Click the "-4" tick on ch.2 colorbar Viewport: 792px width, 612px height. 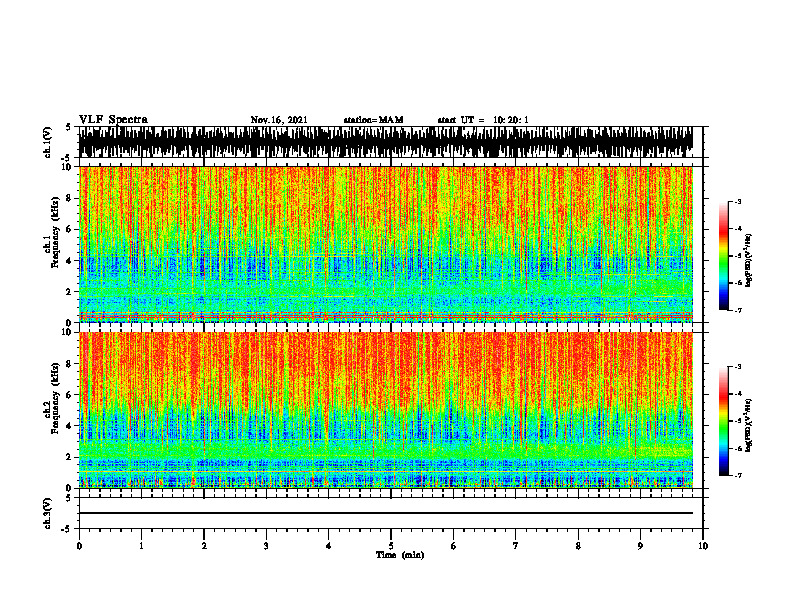tap(737, 393)
